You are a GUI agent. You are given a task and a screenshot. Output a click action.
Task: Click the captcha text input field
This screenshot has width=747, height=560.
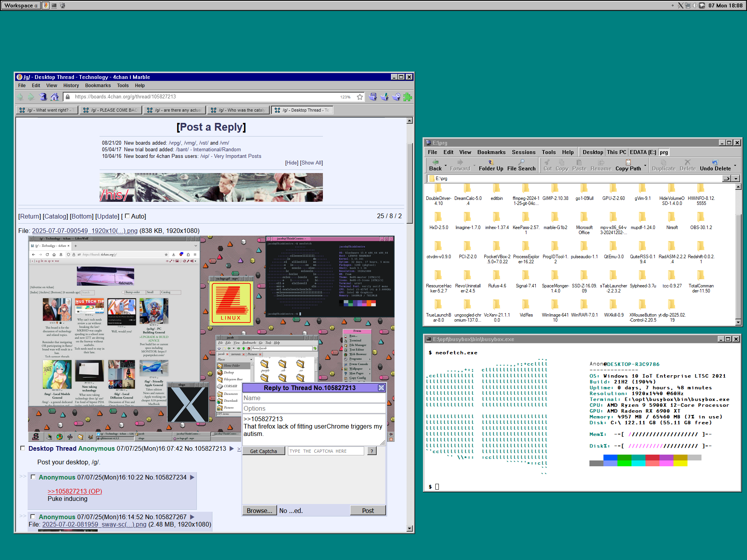326,451
